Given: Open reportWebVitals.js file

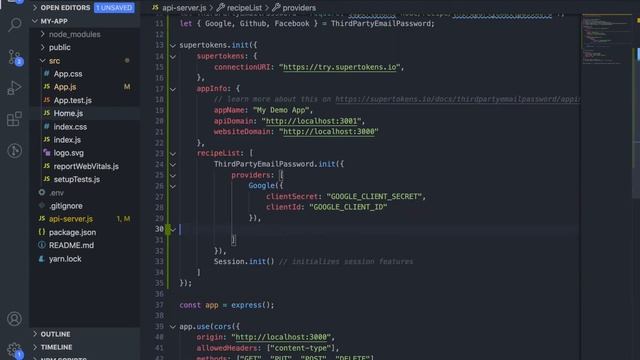Looking at the screenshot, I should [85, 166].
